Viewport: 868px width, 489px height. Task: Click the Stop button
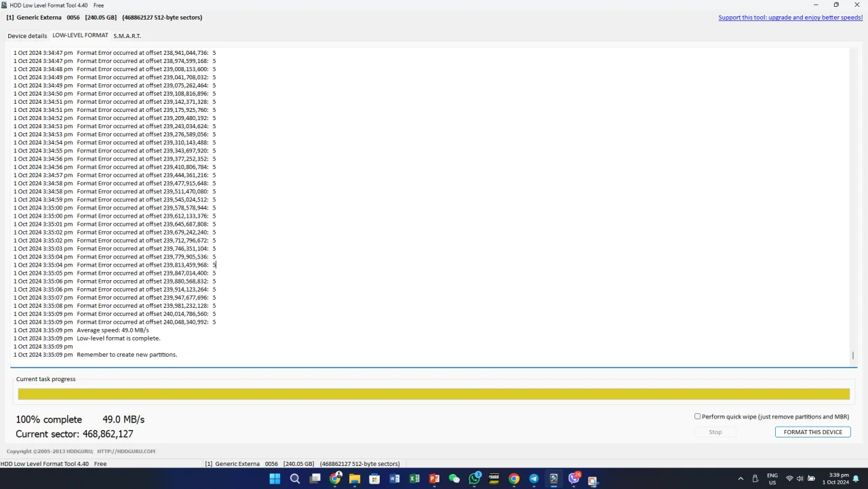[715, 432]
